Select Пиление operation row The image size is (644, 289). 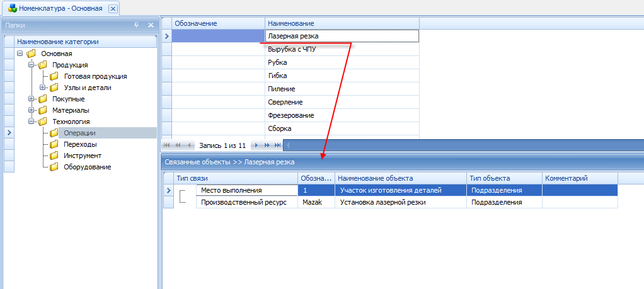click(x=342, y=89)
